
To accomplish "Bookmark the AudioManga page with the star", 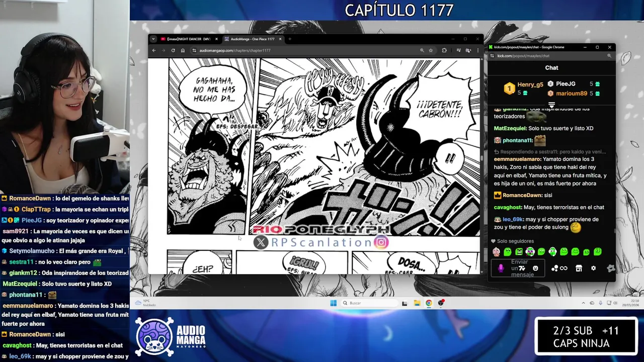I will [x=431, y=50].
